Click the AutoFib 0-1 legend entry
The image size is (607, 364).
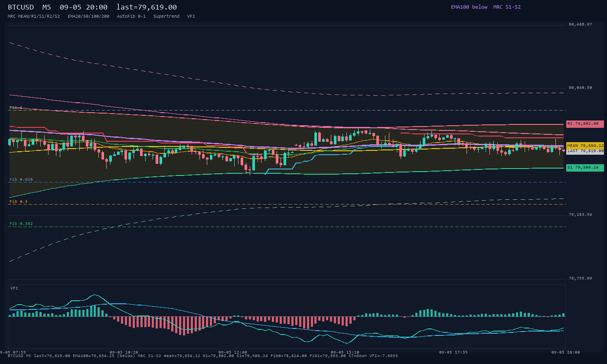tap(131, 16)
